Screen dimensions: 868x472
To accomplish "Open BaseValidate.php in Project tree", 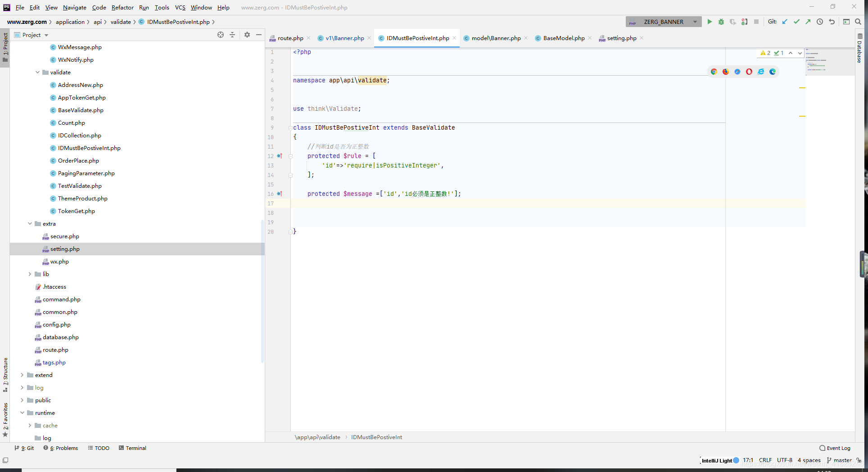I will [x=81, y=110].
